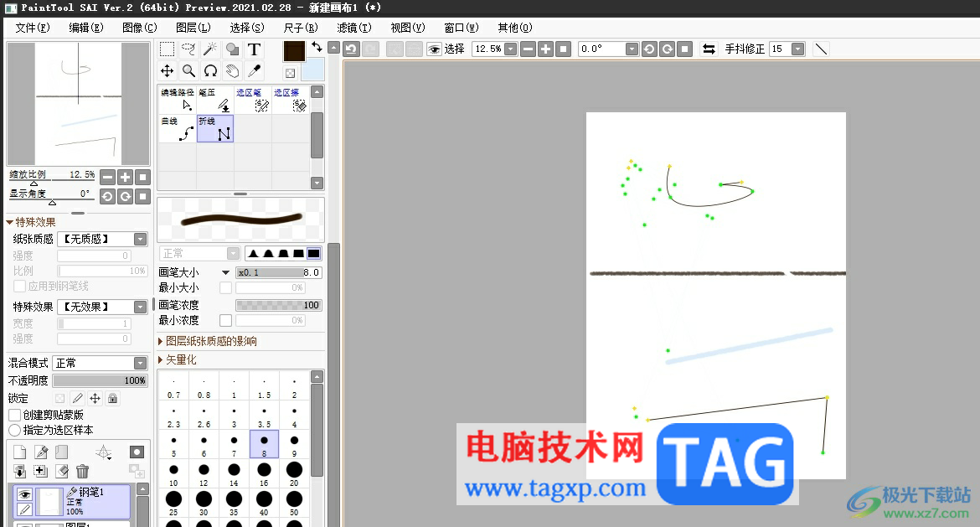Collapse the 特殊效果 panel header
980x527 pixels.
tap(31, 222)
